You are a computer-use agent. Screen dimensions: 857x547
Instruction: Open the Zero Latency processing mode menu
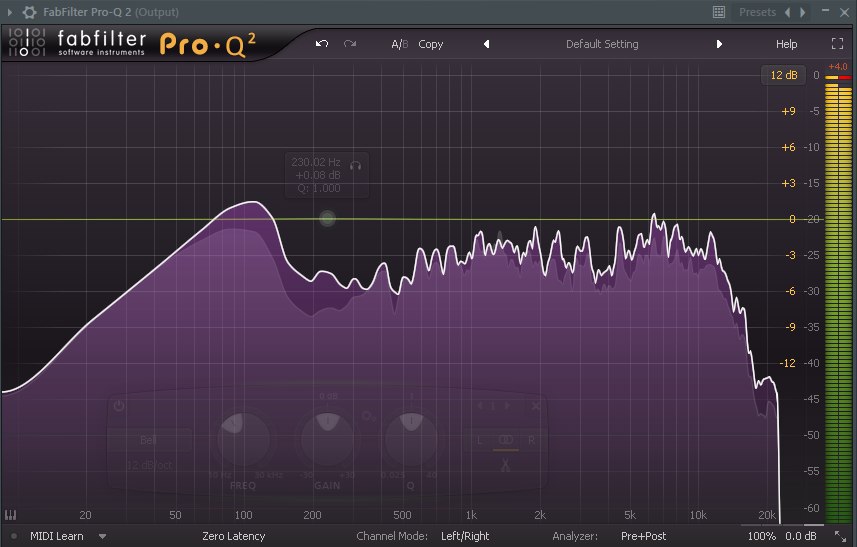coord(233,537)
